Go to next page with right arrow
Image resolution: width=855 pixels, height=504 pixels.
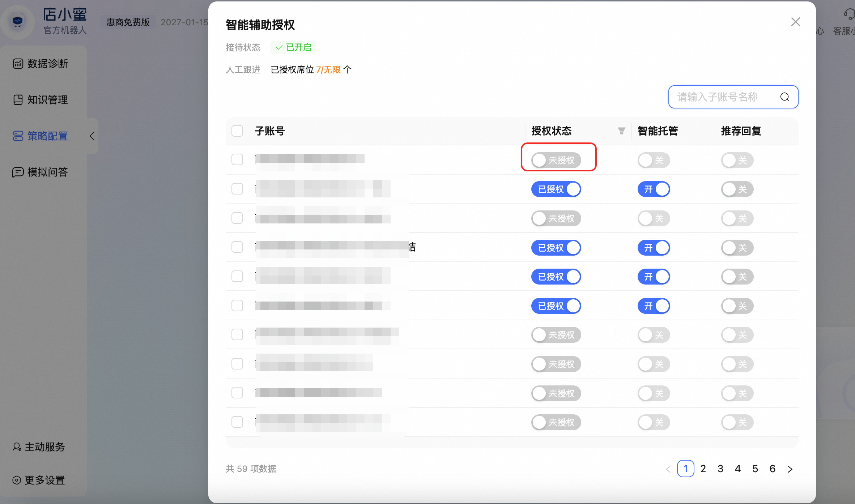tap(790, 469)
